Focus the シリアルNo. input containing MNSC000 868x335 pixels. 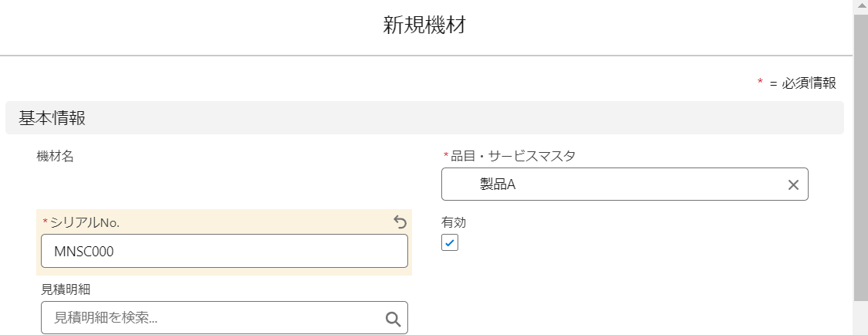tap(224, 251)
